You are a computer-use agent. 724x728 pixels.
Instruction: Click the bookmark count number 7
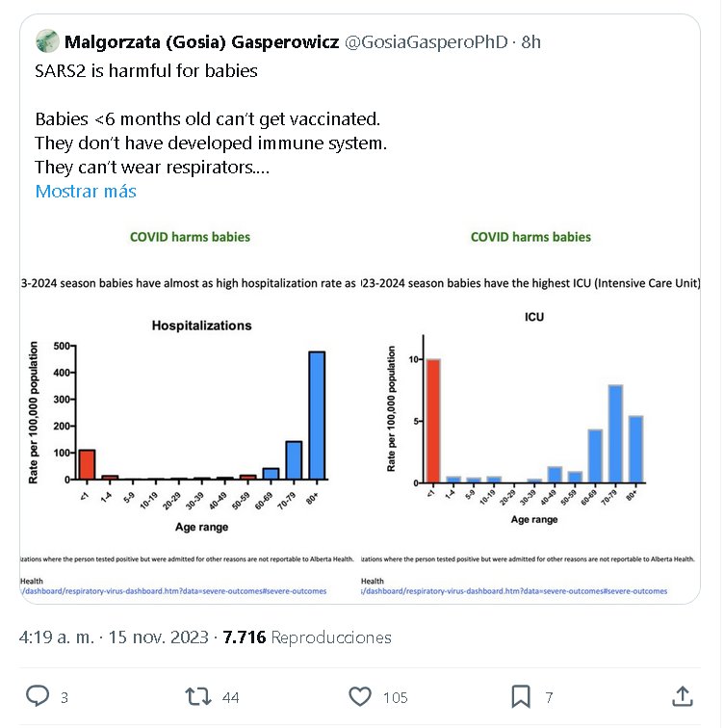tap(549, 697)
